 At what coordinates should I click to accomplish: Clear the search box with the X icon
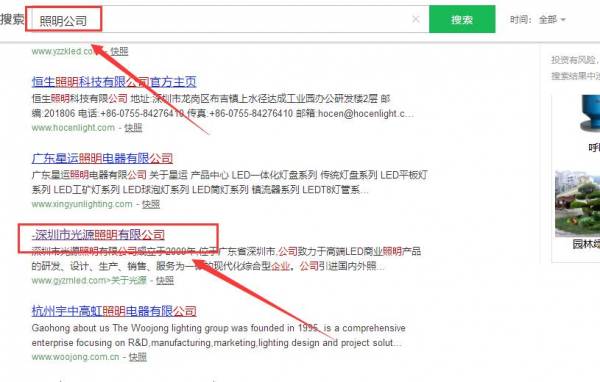416,19
